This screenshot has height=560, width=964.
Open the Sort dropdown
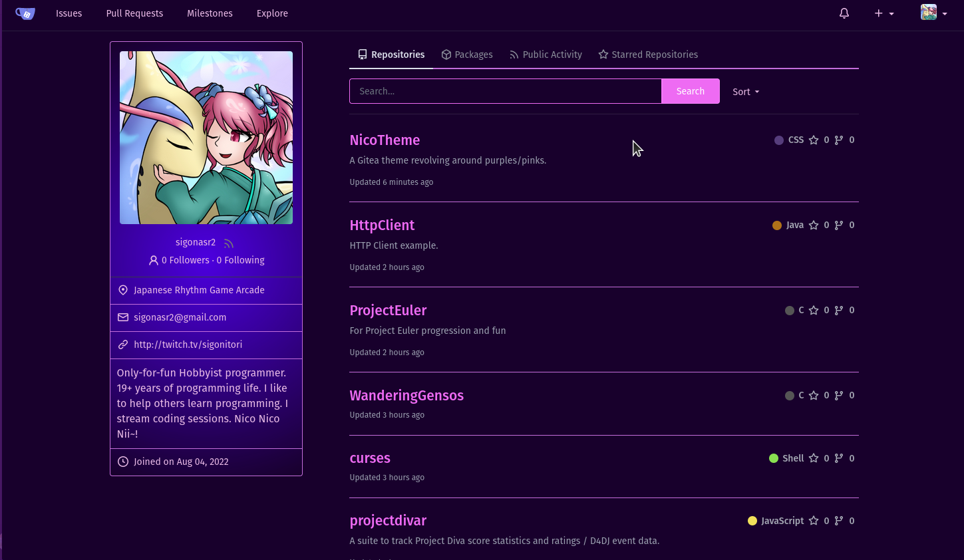(746, 92)
